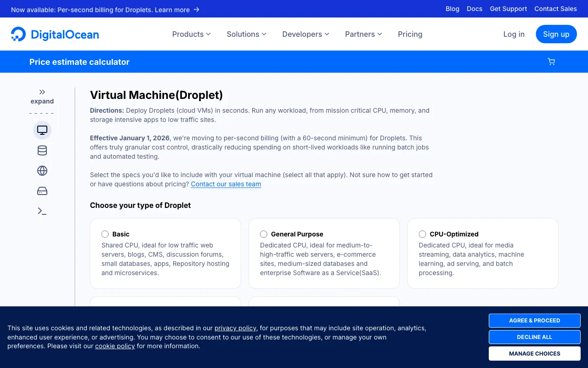Click the expand label in sidebar

(x=42, y=101)
